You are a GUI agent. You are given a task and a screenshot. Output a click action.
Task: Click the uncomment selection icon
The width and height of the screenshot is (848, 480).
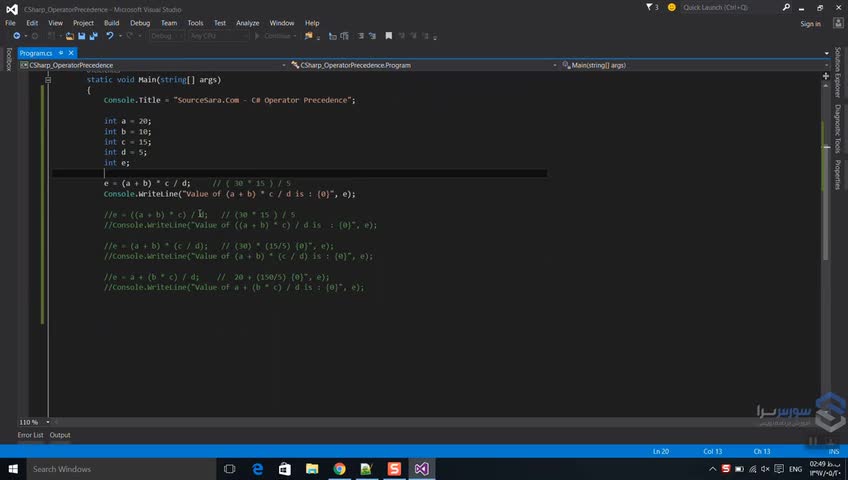coord(372,36)
